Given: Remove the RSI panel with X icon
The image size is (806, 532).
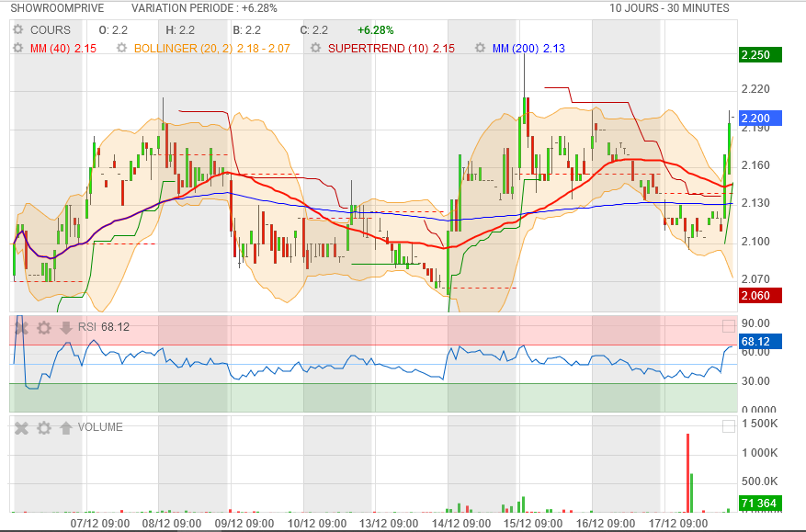Looking at the screenshot, I should point(21,327).
